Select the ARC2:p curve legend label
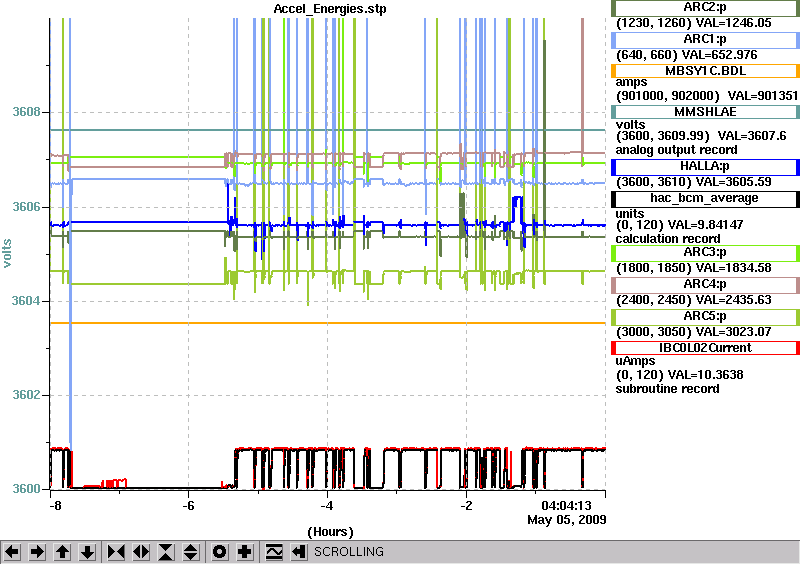Viewport: 800px width, 564px height. pyautogui.click(x=705, y=8)
